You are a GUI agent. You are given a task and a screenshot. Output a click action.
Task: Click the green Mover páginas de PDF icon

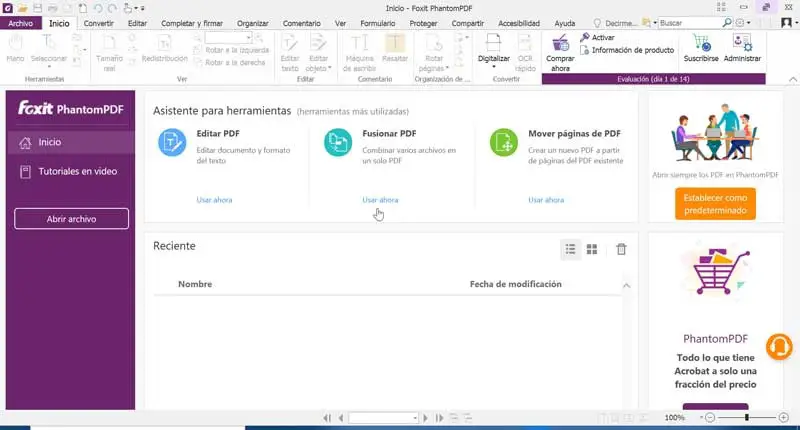click(x=504, y=142)
